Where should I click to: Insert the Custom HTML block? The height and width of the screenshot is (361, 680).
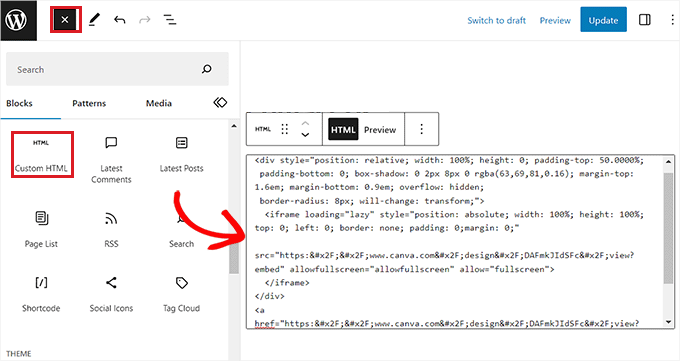(x=42, y=155)
